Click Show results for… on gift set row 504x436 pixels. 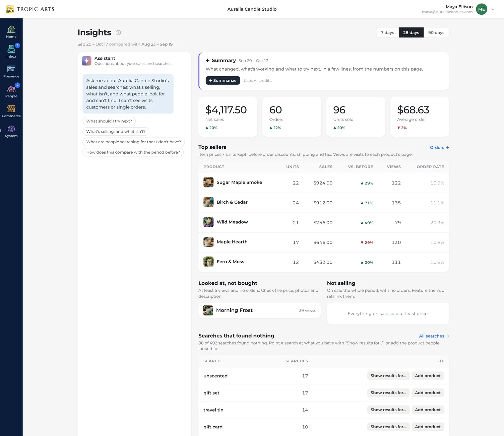pos(388,393)
